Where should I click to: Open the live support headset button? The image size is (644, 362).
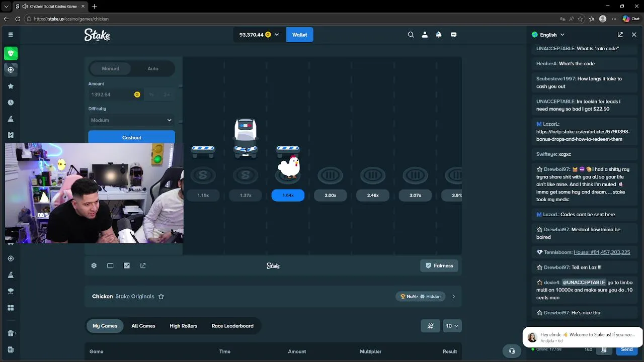pyautogui.click(x=512, y=351)
